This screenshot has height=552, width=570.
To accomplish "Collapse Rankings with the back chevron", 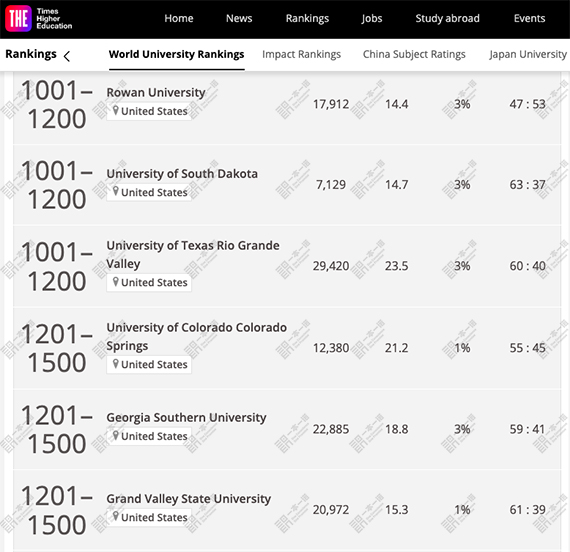I will [67, 56].
